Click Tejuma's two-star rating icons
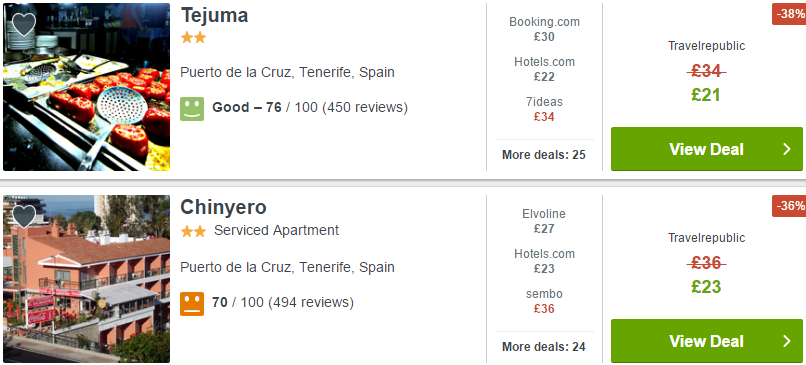The height and width of the screenshot is (365, 806). coord(193,38)
